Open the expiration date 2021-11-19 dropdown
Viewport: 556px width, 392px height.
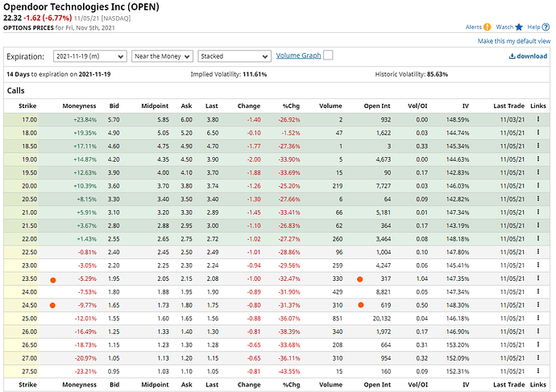pyautogui.click(x=90, y=56)
